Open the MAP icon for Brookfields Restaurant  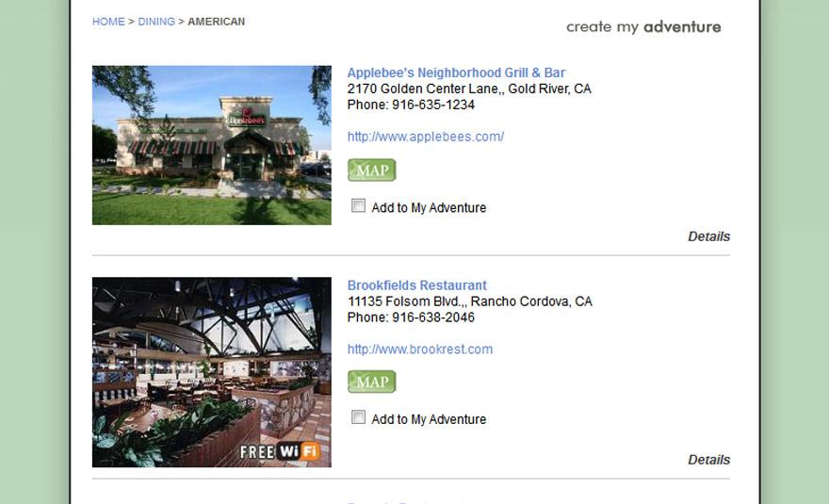tap(372, 382)
